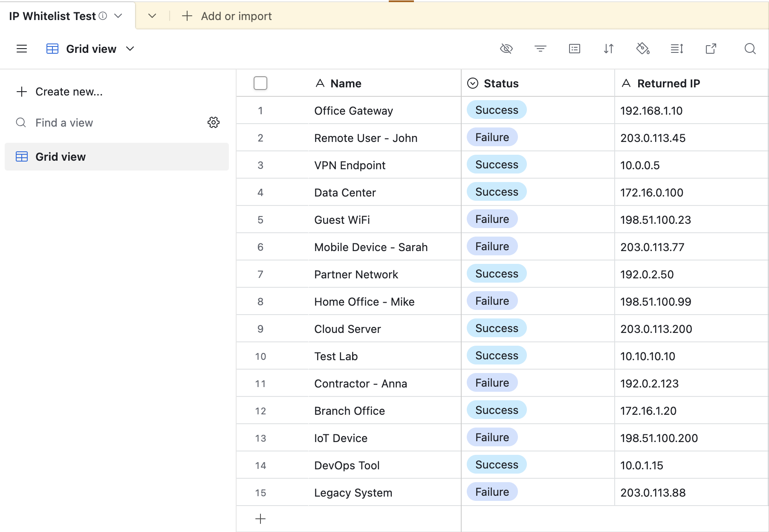Click IP cell 192.168.1.10

pos(691,110)
